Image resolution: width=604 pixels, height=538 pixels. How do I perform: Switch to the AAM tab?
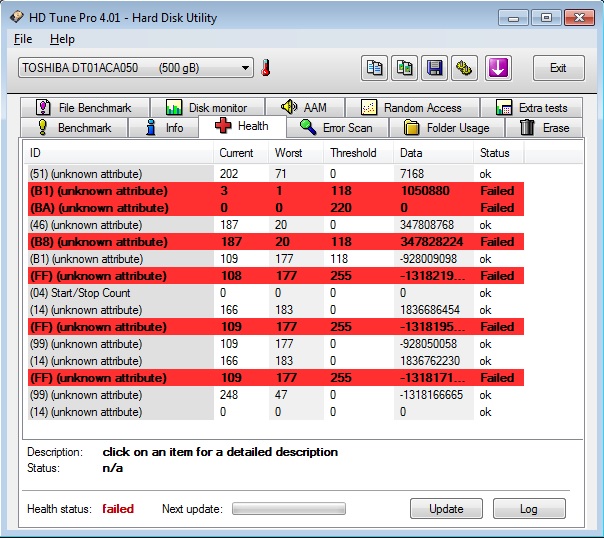tap(305, 107)
